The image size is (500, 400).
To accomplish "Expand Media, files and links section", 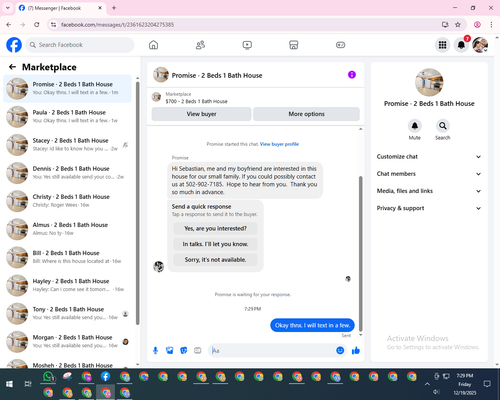I will (x=429, y=191).
